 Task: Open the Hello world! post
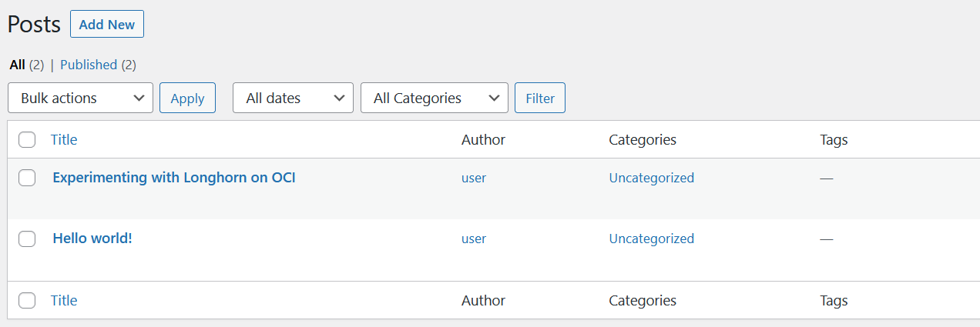click(92, 239)
